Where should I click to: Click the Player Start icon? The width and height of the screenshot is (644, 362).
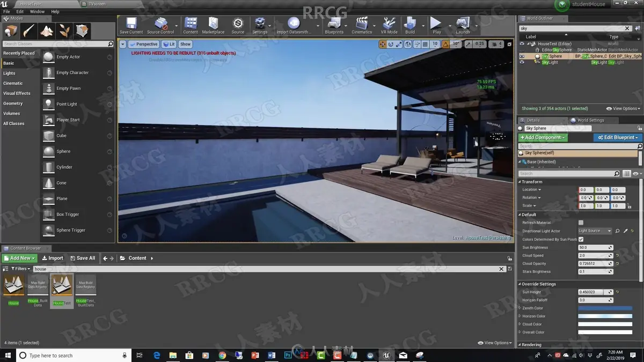pos(48,120)
